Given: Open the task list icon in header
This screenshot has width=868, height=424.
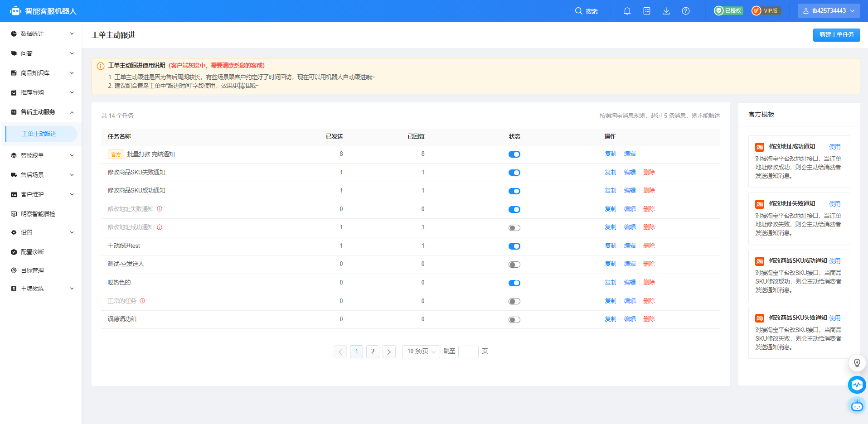Looking at the screenshot, I should [647, 11].
